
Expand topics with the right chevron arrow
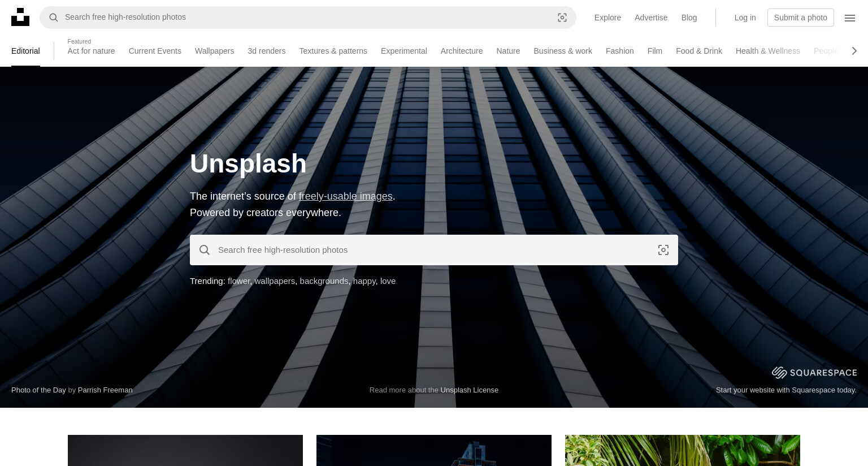854,51
